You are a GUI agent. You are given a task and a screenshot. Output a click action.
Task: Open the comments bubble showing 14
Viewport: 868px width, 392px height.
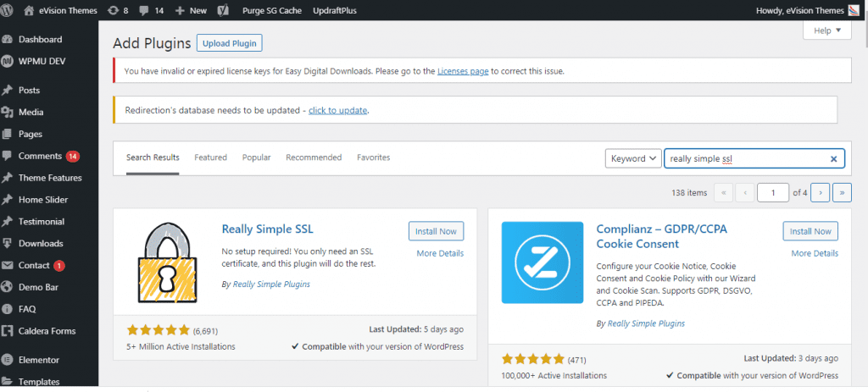pyautogui.click(x=145, y=10)
